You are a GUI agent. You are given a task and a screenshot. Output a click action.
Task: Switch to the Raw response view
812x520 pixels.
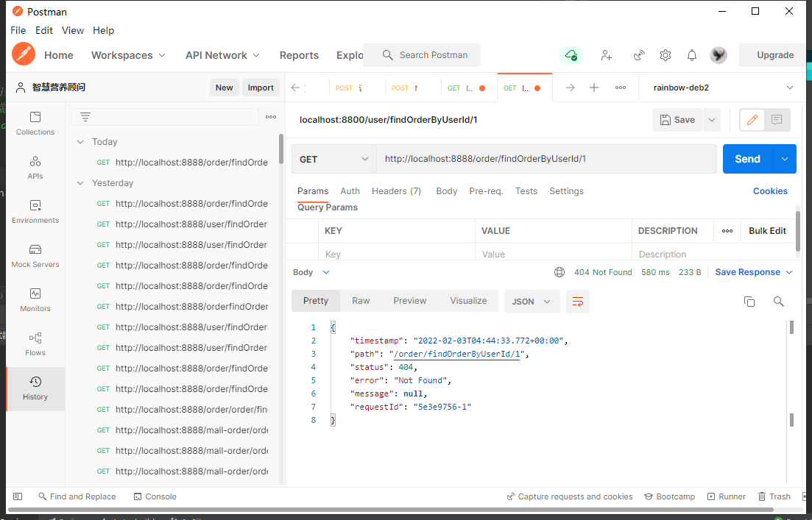(361, 301)
